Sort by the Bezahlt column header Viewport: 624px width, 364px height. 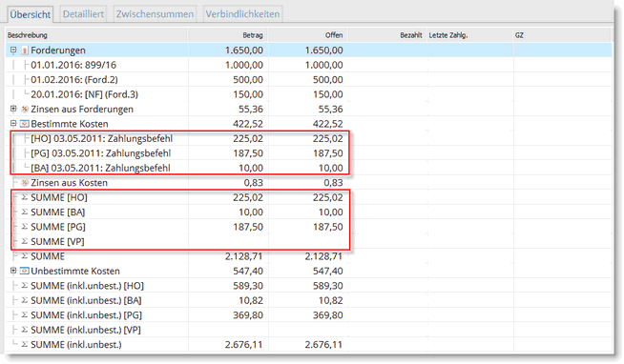387,35
